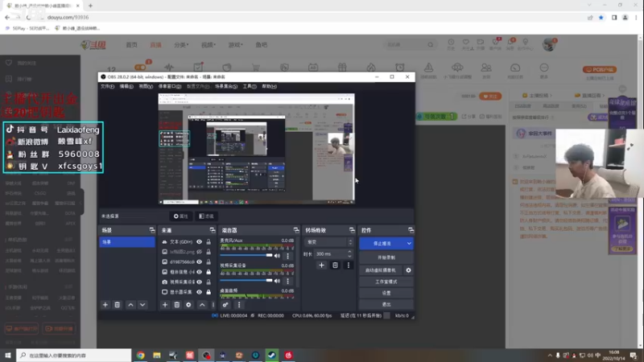The width and height of the screenshot is (644, 362).
Task: Open the 文件 menu in OBS
Action: (107, 87)
